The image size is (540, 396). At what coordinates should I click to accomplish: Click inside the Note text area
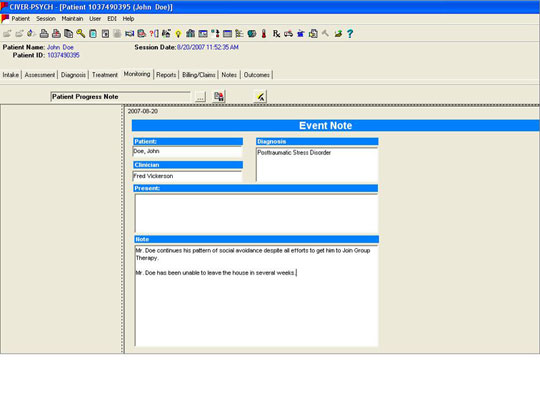[x=256, y=295]
